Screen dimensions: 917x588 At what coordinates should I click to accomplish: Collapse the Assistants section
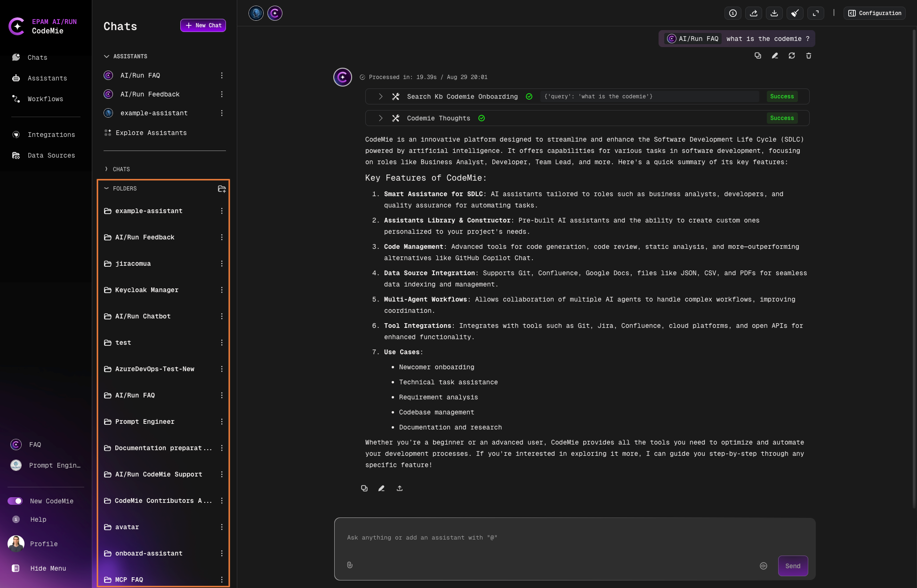pos(106,56)
